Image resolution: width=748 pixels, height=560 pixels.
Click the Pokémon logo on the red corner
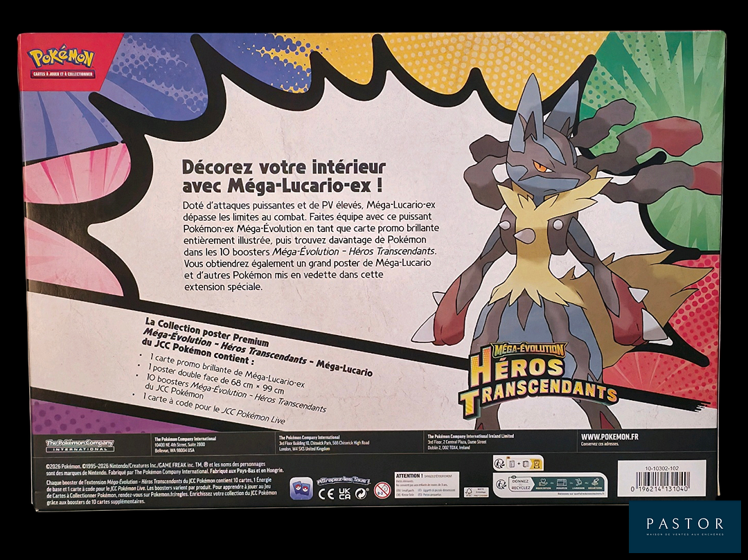(x=61, y=59)
